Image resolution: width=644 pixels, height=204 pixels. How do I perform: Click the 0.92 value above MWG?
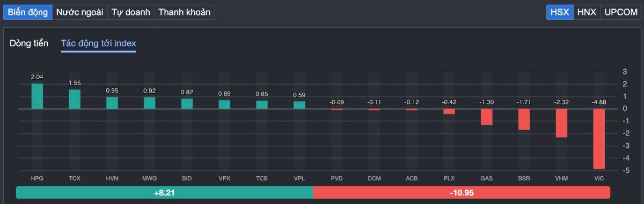point(149,91)
